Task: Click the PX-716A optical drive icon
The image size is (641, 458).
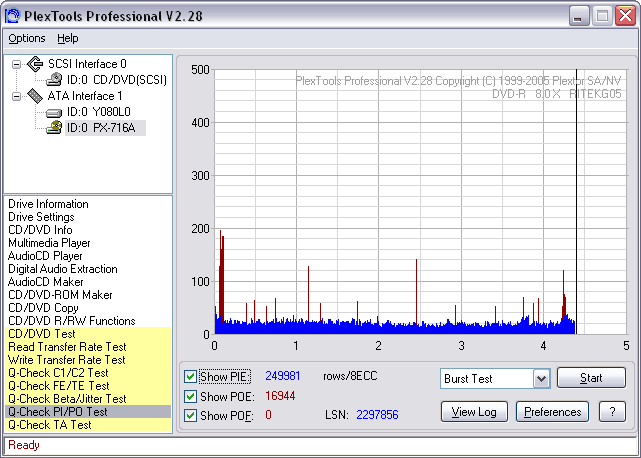Action: click(54, 128)
